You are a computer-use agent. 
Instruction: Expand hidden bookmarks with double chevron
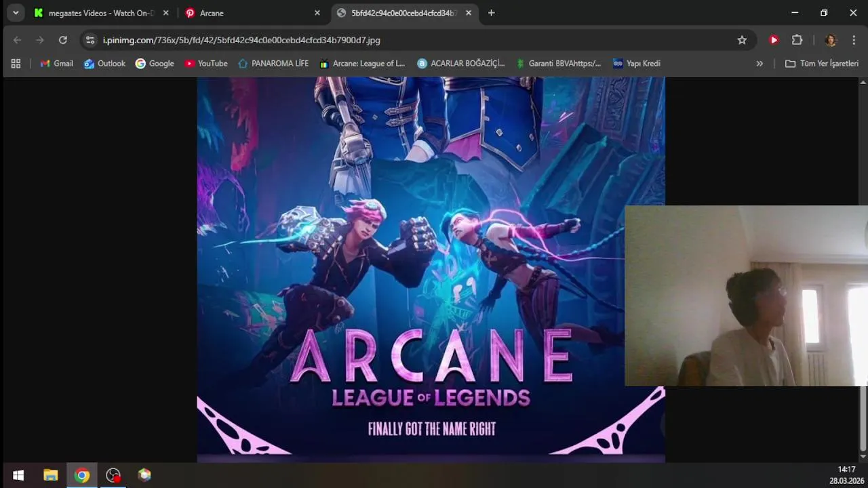[759, 64]
